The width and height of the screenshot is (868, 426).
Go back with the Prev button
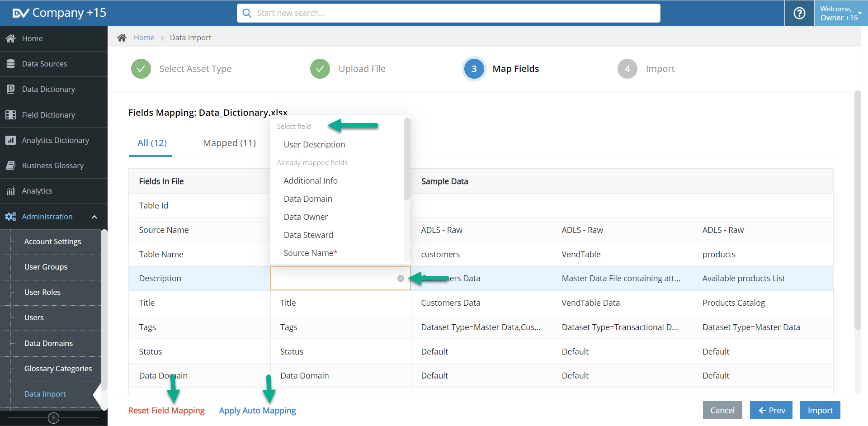click(x=771, y=410)
